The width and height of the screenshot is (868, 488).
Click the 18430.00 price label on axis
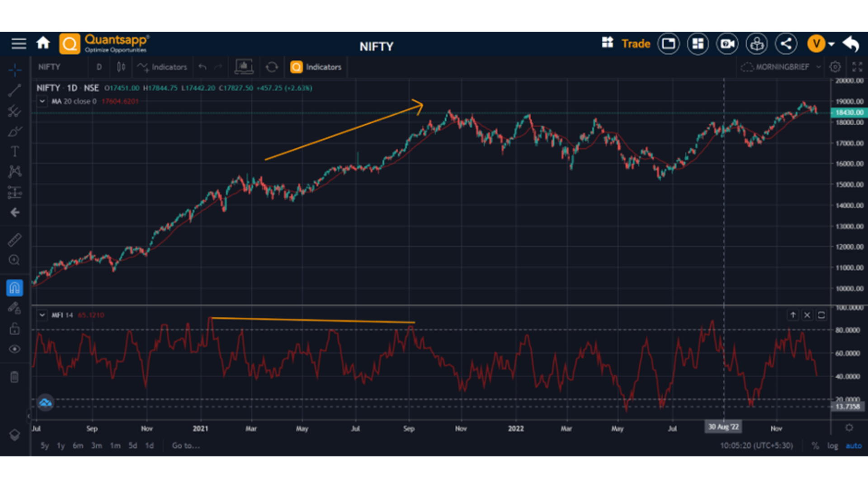pos(849,113)
